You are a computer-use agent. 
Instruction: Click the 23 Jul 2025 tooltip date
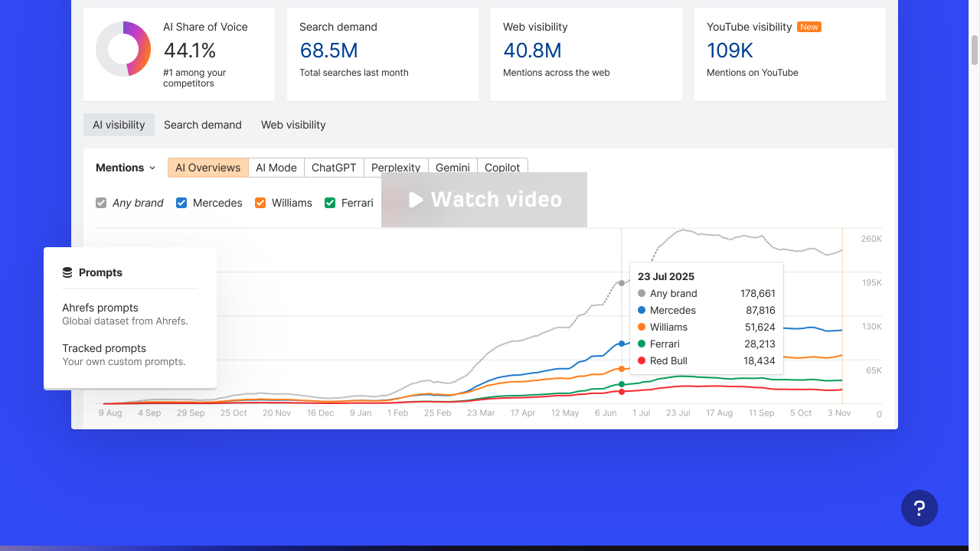(666, 276)
